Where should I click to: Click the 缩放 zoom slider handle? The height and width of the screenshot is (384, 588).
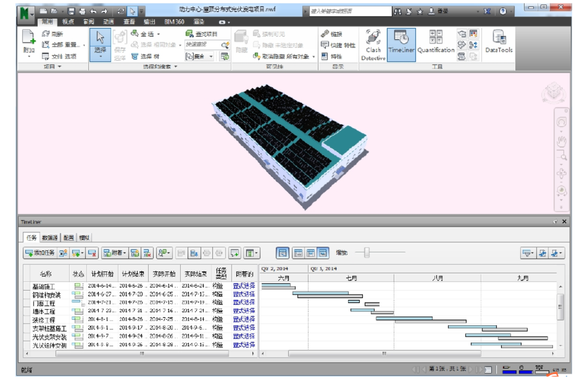366,253
